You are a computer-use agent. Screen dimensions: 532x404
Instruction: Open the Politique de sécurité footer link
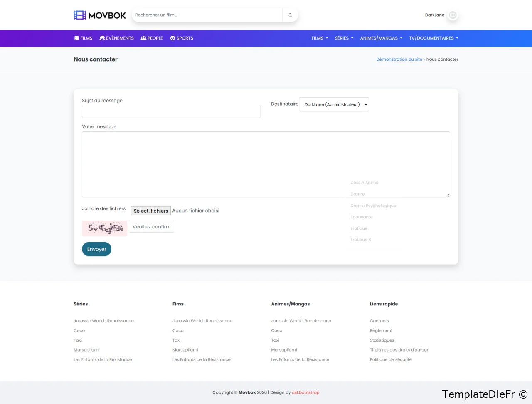click(x=391, y=360)
